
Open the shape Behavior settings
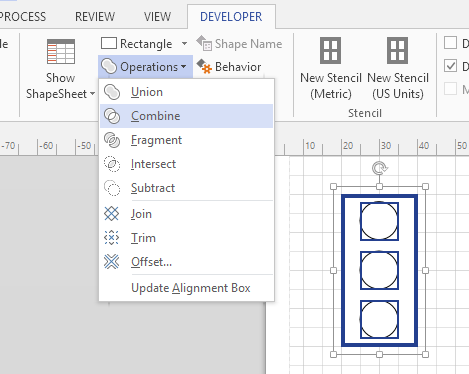click(229, 67)
